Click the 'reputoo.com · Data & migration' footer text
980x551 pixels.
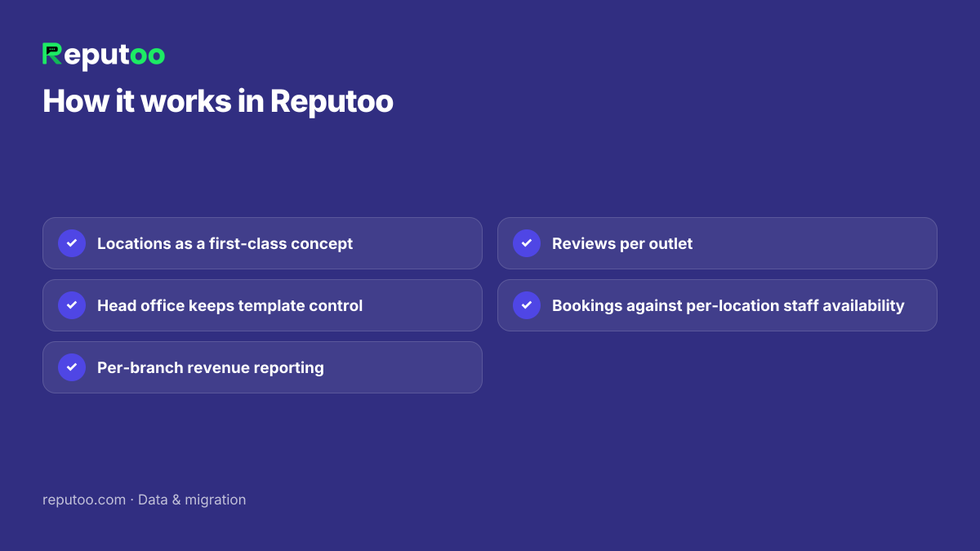(x=144, y=500)
